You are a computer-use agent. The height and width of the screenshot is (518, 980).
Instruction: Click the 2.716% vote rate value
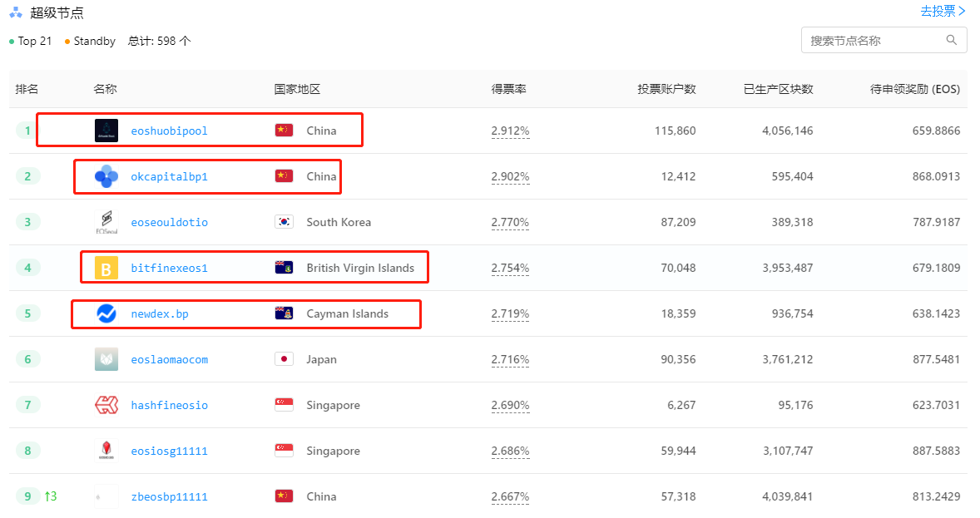510,359
